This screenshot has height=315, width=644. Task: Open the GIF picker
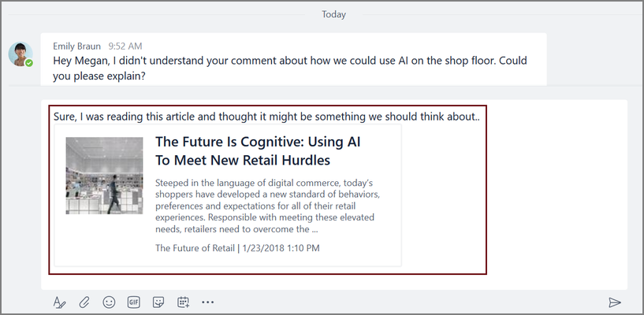133,302
